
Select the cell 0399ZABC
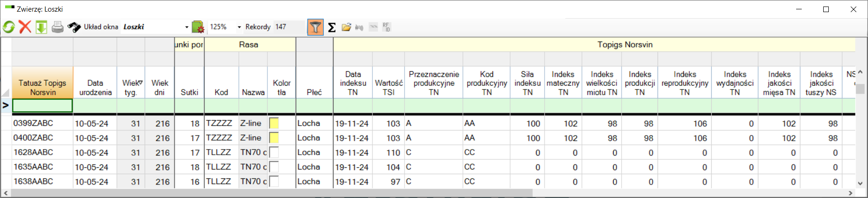pyautogui.click(x=42, y=123)
